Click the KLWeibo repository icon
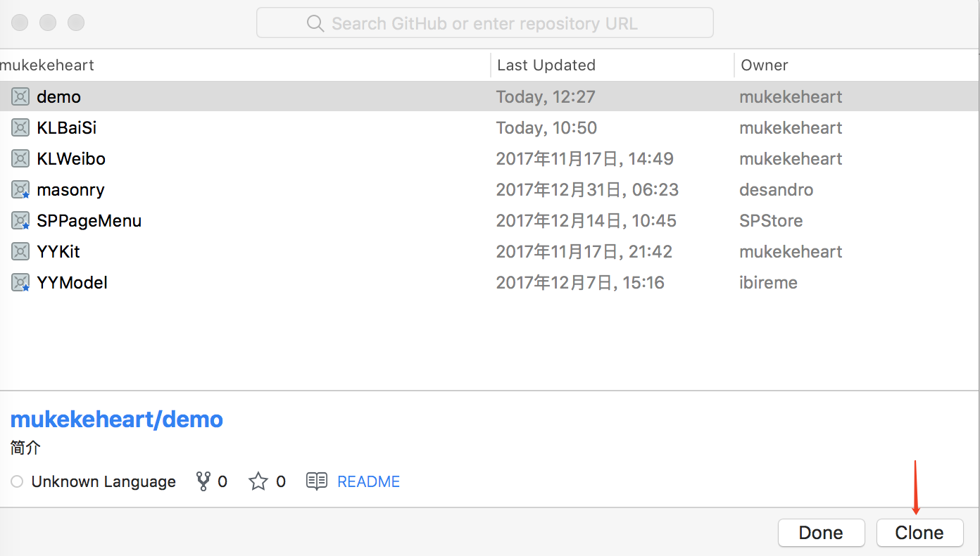 (20, 158)
